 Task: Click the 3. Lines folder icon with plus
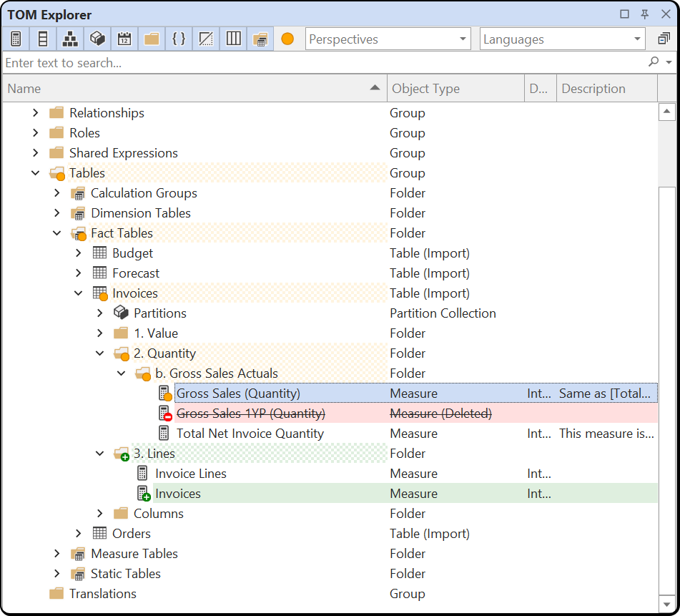[x=122, y=454]
